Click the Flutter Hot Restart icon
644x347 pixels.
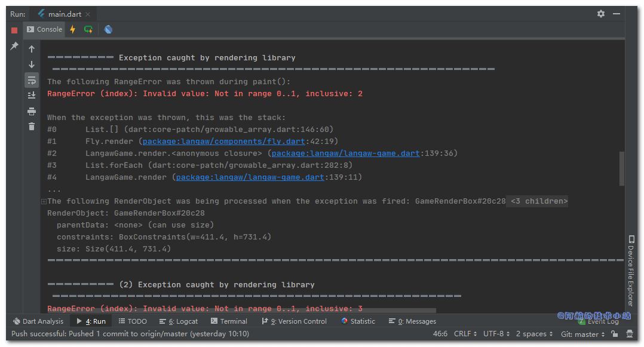pos(88,29)
